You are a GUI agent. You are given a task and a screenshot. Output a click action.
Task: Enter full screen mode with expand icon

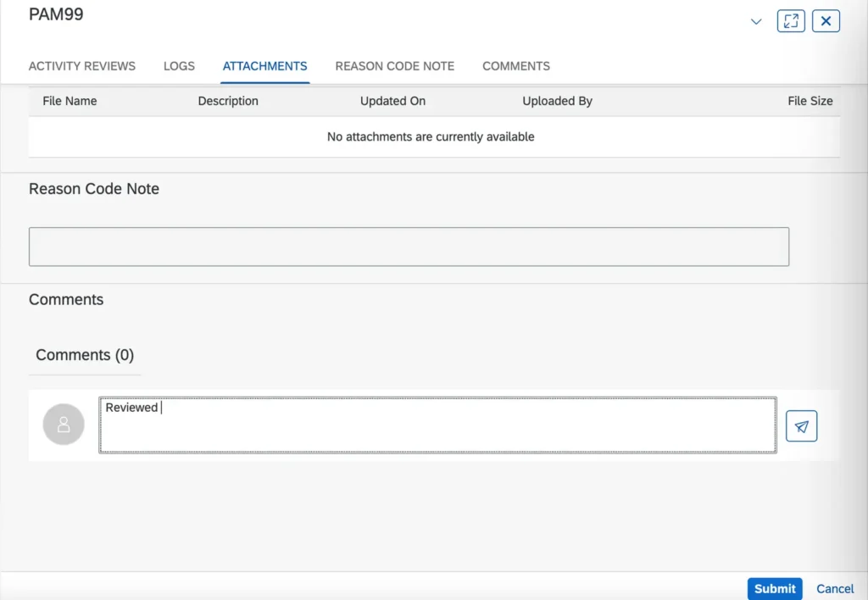[790, 21]
